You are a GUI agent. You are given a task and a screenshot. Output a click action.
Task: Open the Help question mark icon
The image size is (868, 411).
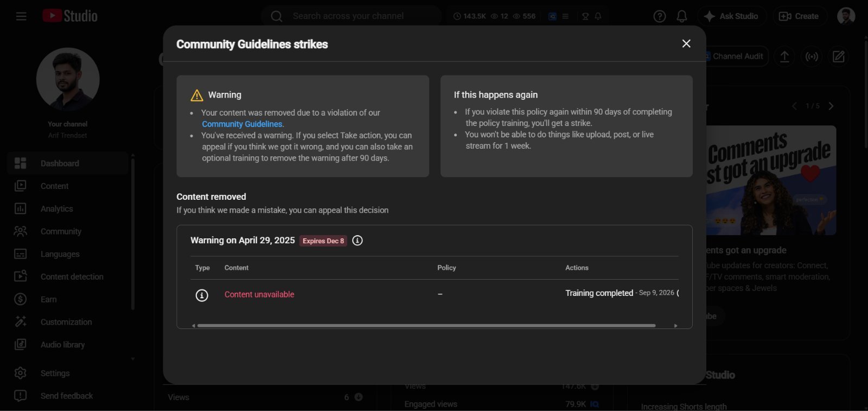[660, 16]
